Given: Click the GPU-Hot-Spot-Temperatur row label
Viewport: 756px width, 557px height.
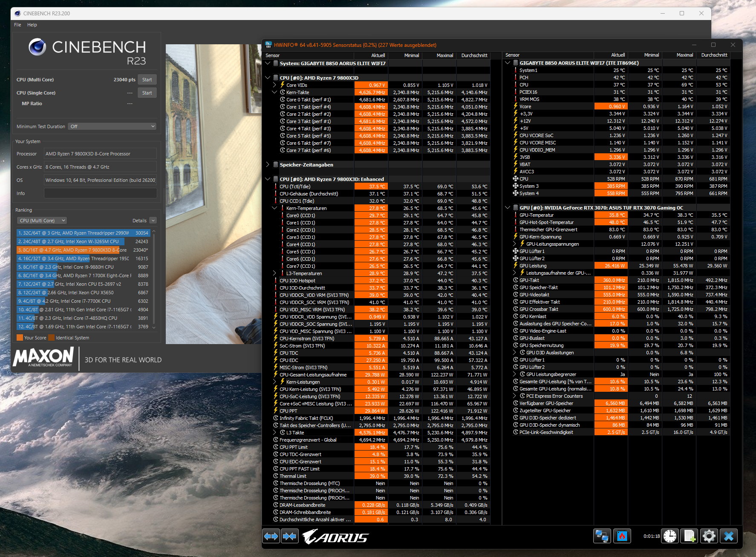Looking at the screenshot, I should [547, 222].
